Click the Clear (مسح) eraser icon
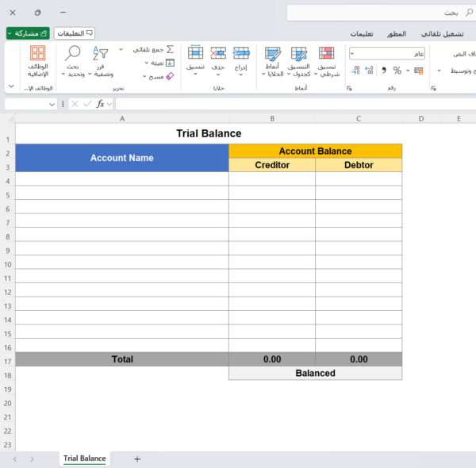The height and width of the screenshot is (468, 476). point(170,76)
